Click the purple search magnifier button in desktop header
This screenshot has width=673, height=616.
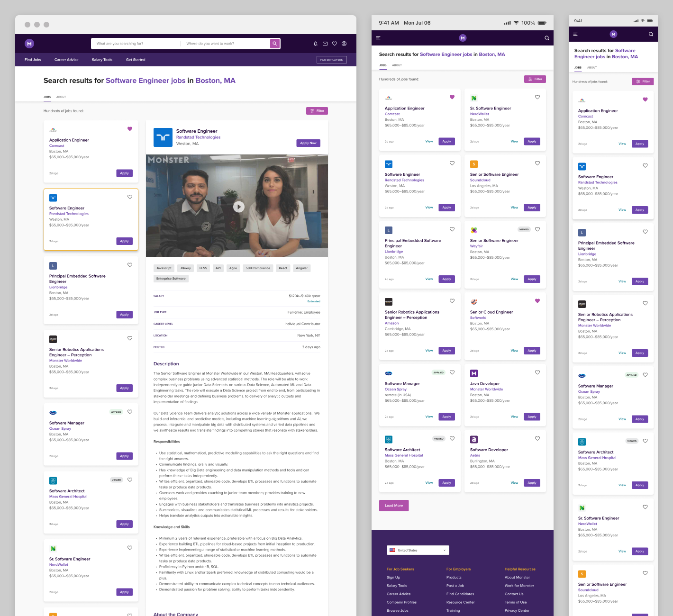pyautogui.click(x=275, y=44)
